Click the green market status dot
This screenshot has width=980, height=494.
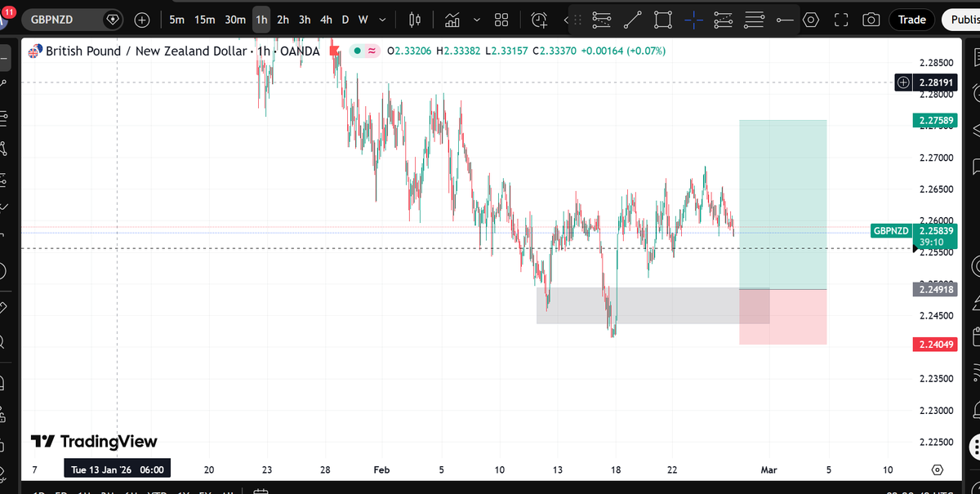357,51
